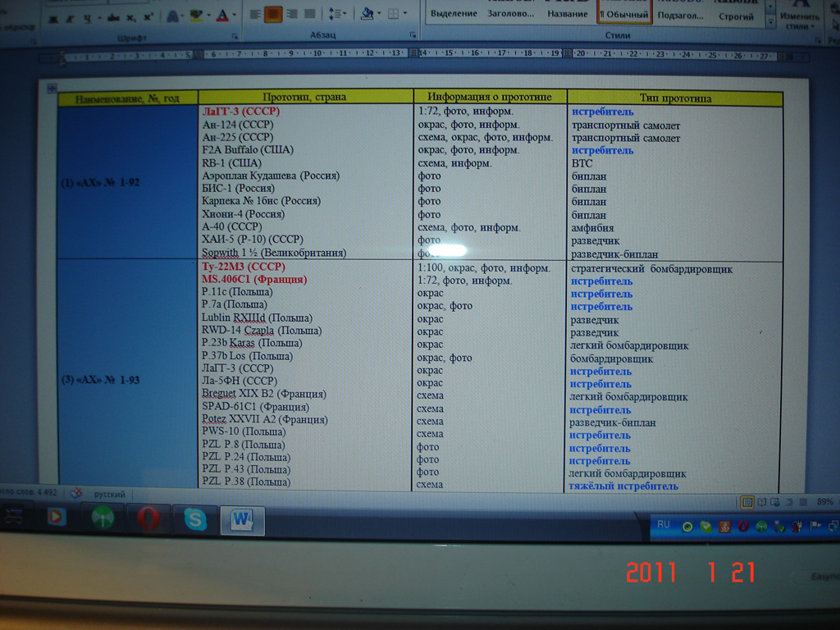Apply subscript formatting
Viewport: 840px width, 630px height.
132,17
